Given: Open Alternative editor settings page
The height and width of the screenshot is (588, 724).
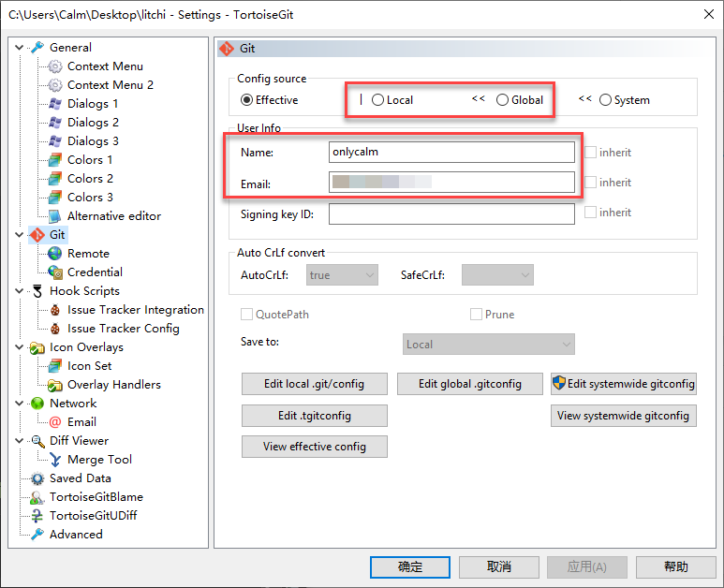Looking at the screenshot, I should tap(114, 216).
